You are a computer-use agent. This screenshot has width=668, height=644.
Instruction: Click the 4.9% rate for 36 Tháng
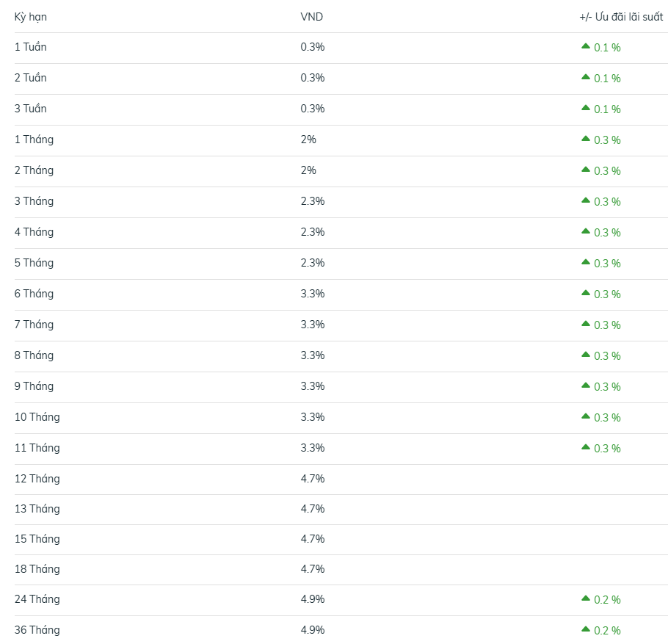coord(313,630)
